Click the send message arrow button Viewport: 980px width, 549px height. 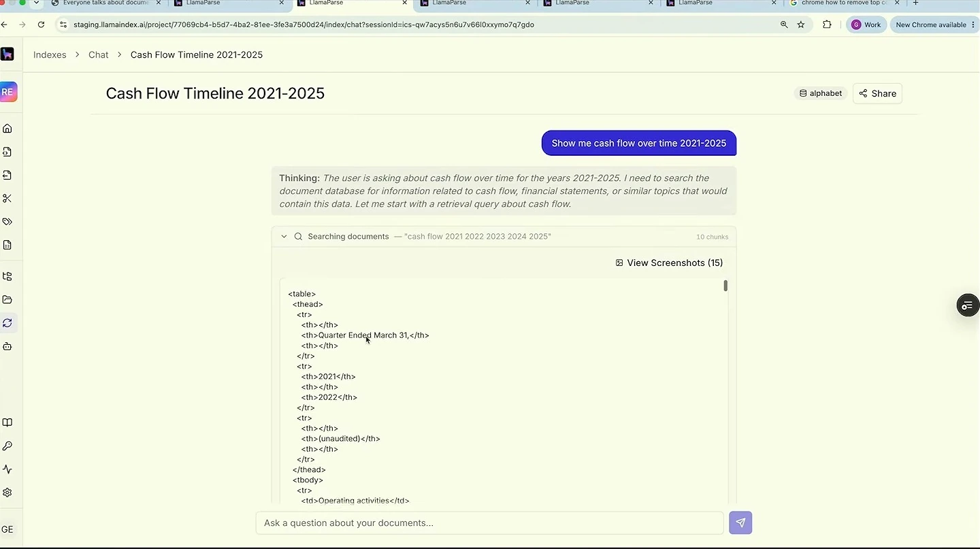tap(740, 522)
